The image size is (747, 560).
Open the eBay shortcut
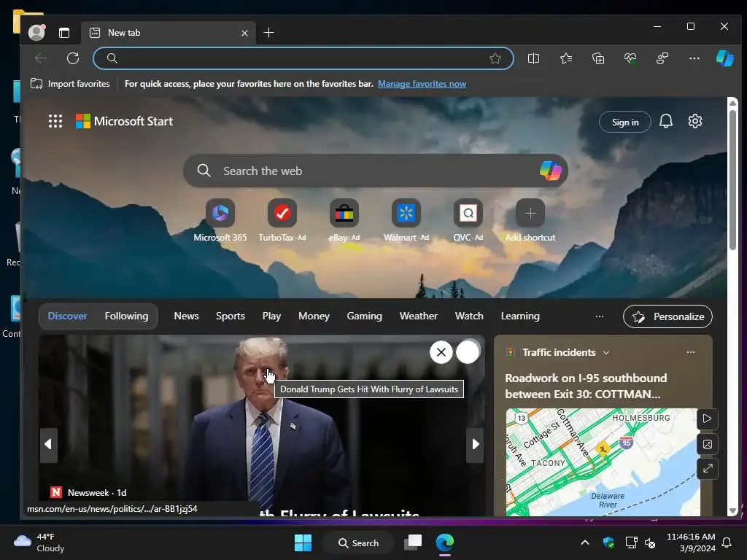click(x=344, y=220)
